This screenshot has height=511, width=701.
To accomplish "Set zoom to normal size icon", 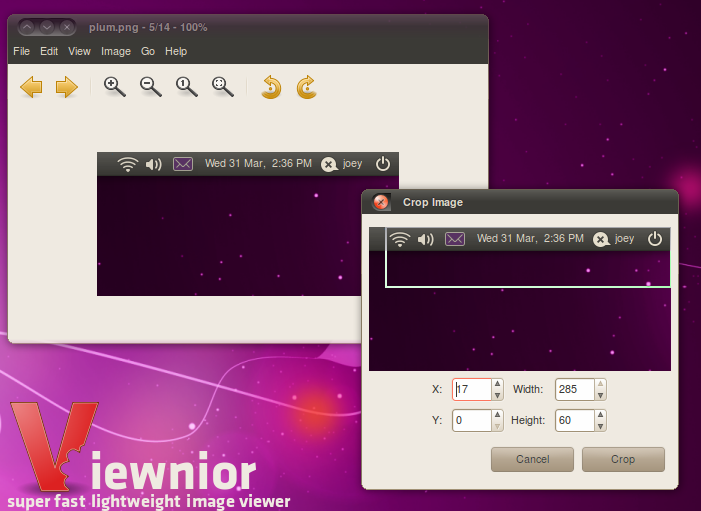I will pyautogui.click(x=186, y=87).
